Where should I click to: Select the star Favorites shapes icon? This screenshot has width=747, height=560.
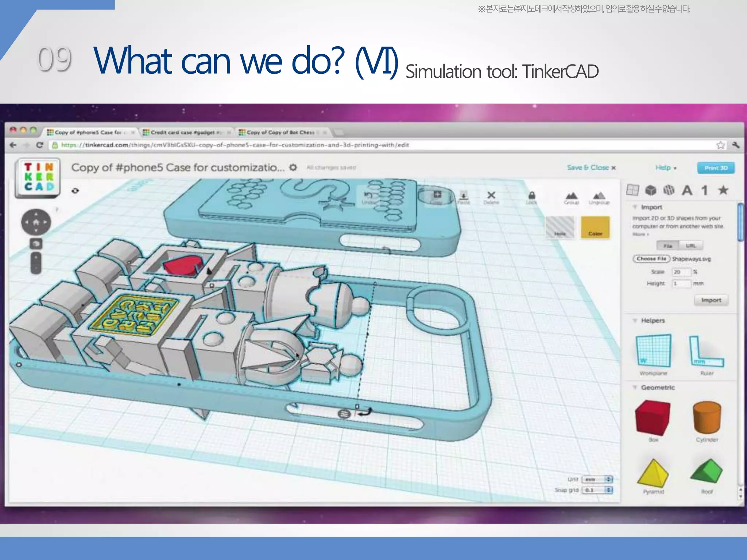click(x=723, y=190)
